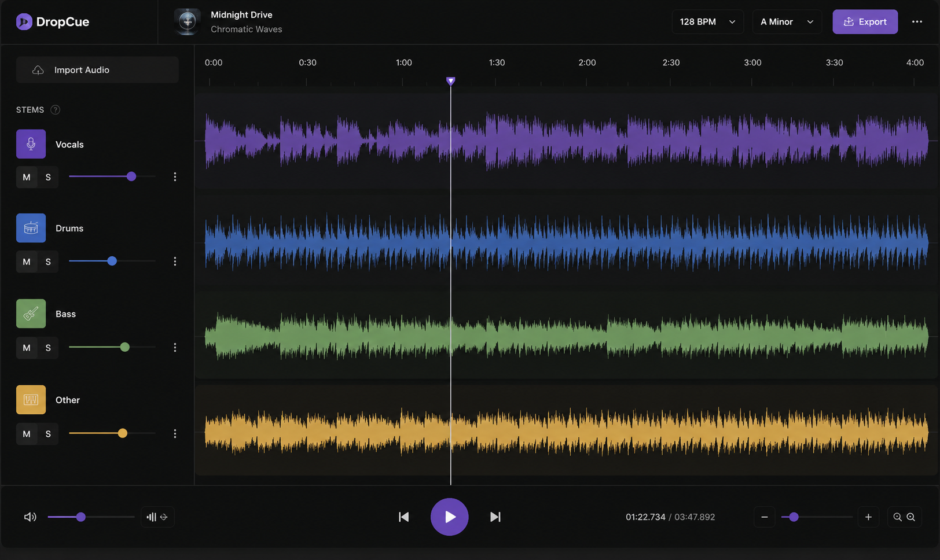Click the waveform display mode icon
940x560 pixels.
(x=157, y=517)
